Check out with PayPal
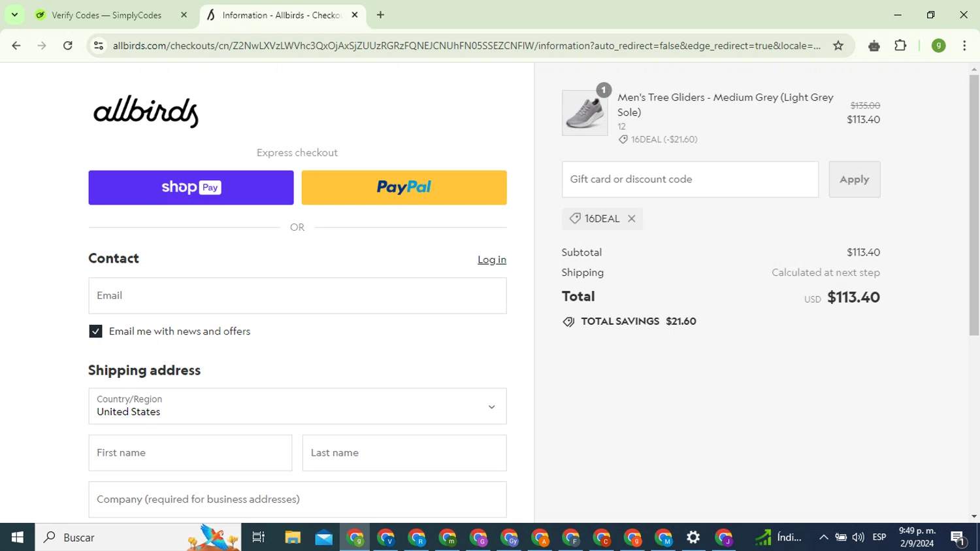This screenshot has width=980, height=551. click(404, 188)
